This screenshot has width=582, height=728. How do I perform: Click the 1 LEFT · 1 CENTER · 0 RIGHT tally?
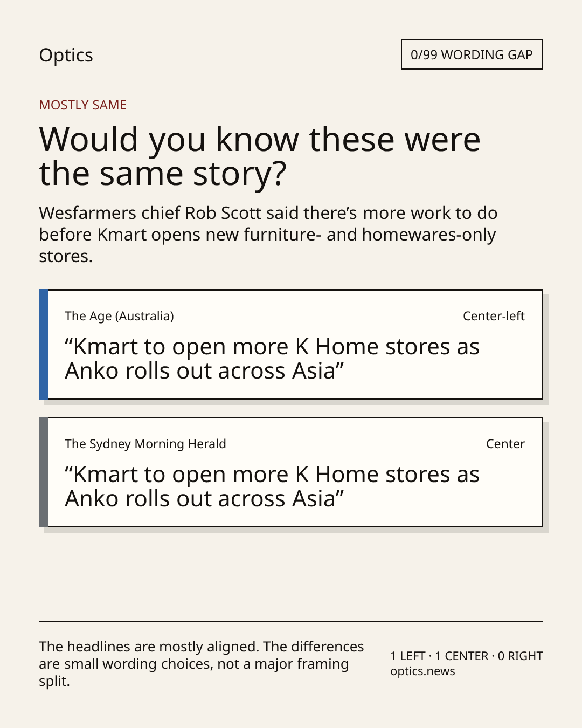(x=467, y=656)
